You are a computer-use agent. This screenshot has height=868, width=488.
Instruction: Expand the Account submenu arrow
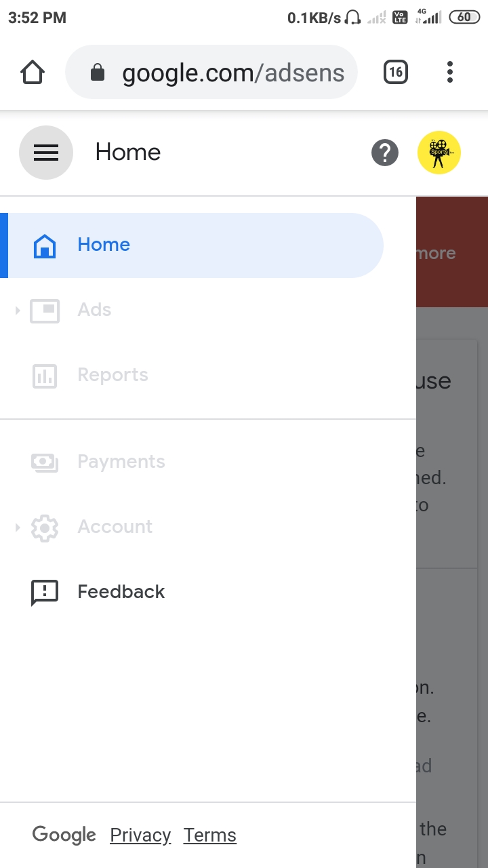18,528
